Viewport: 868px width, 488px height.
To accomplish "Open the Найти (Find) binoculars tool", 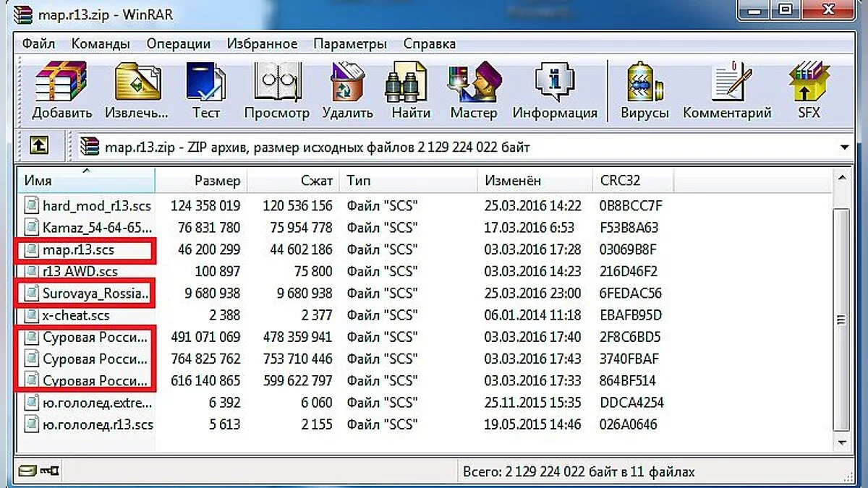I will click(x=411, y=82).
